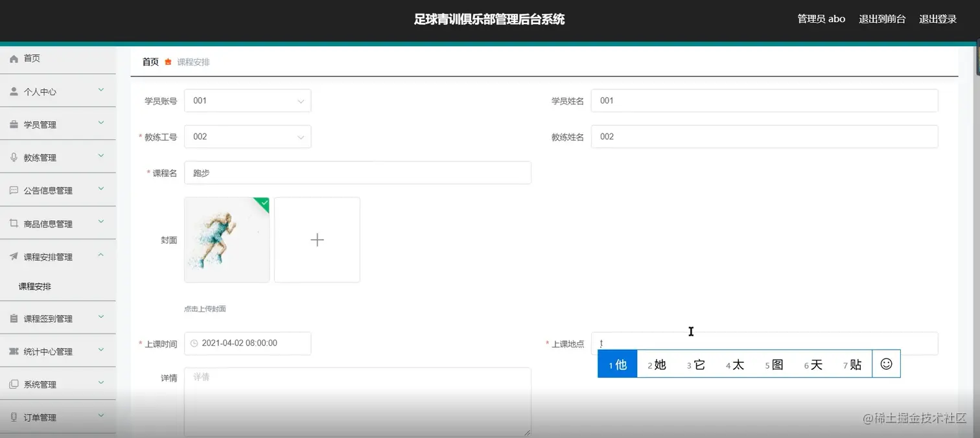Click the 课程名 field containing 跑步
The image size is (980, 438).
(358, 173)
